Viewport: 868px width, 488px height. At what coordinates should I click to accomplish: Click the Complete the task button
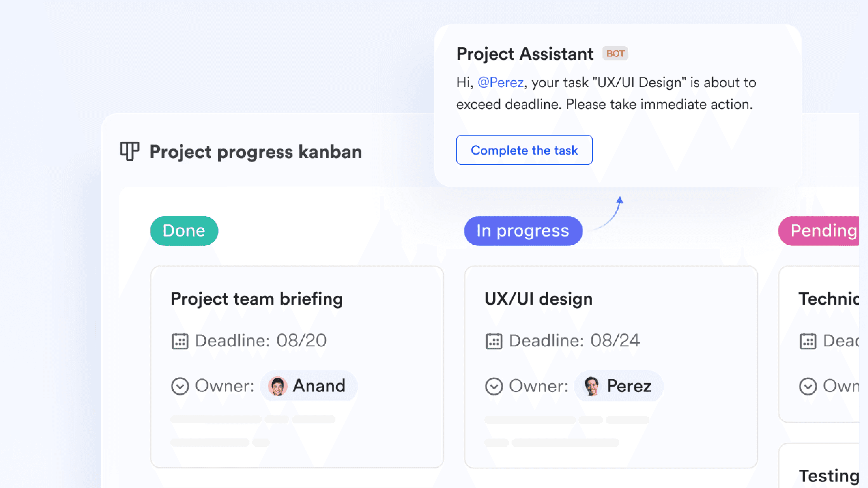tap(524, 150)
